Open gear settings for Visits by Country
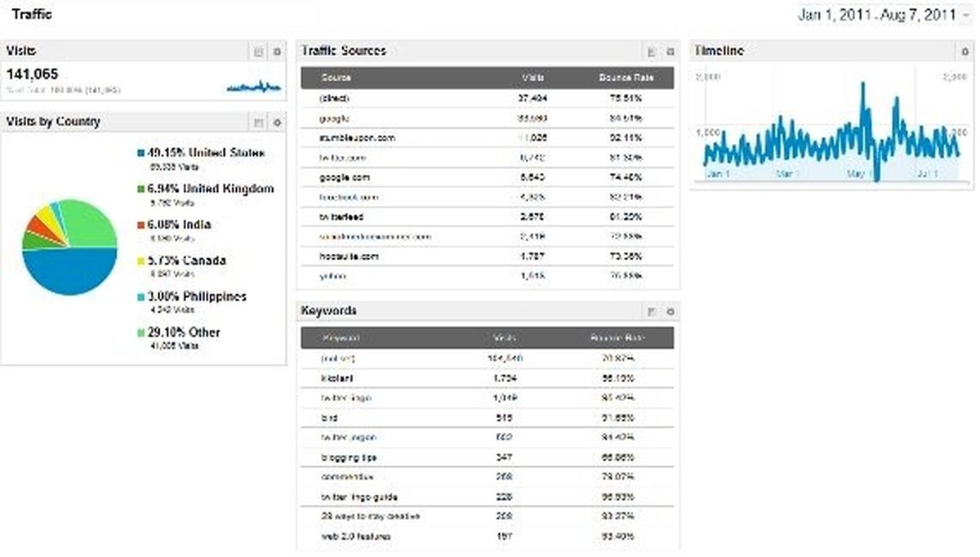The width and height of the screenshot is (980, 557). 278,123
